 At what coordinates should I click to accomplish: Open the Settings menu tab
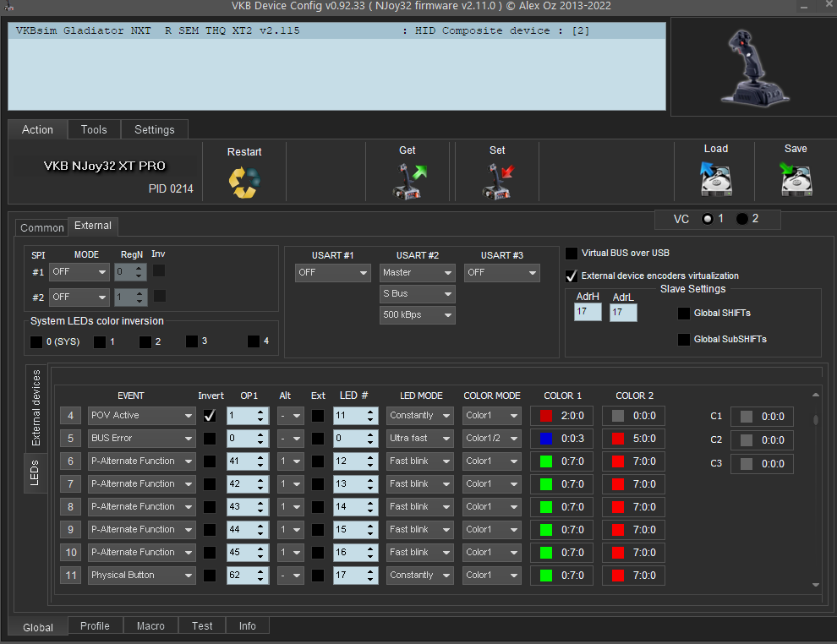coord(154,129)
